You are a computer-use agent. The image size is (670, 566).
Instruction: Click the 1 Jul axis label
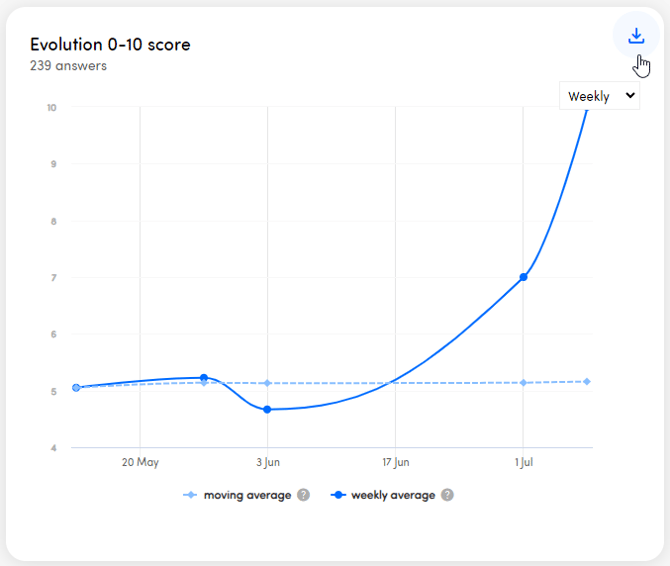tap(523, 463)
